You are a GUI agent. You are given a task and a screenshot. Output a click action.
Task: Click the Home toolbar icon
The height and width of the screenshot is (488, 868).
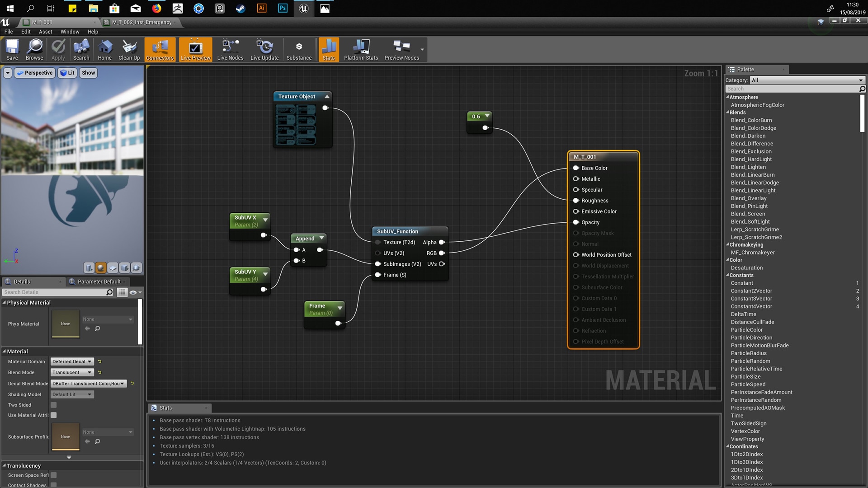(x=104, y=50)
